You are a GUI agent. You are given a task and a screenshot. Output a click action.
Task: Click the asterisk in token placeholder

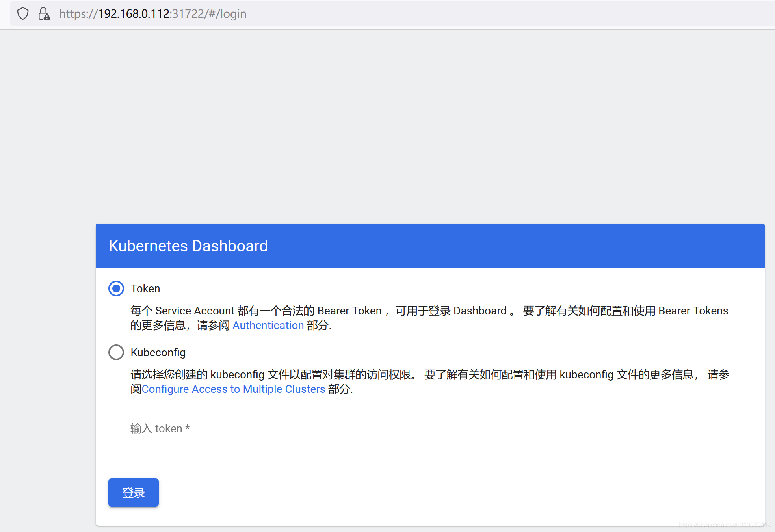point(188,428)
